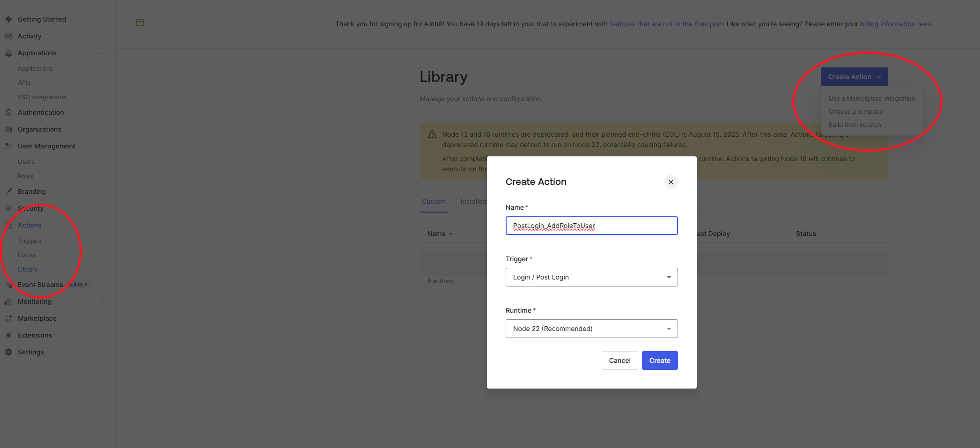Open the APIs sidebar item
The height and width of the screenshot is (448, 980).
click(x=24, y=83)
